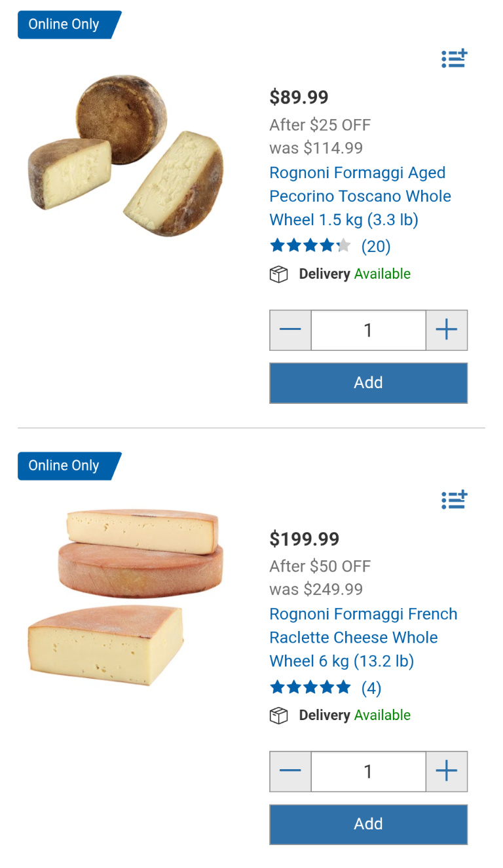Add Raclette Cheese to a list
503x868 pixels.
click(454, 500)
